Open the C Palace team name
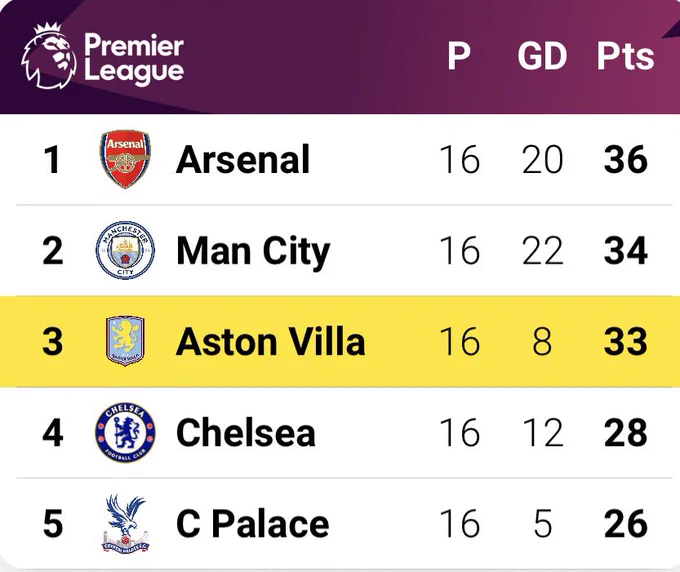Image resolution: width=680 pixels, height=572 pixels. pos(253,524)
